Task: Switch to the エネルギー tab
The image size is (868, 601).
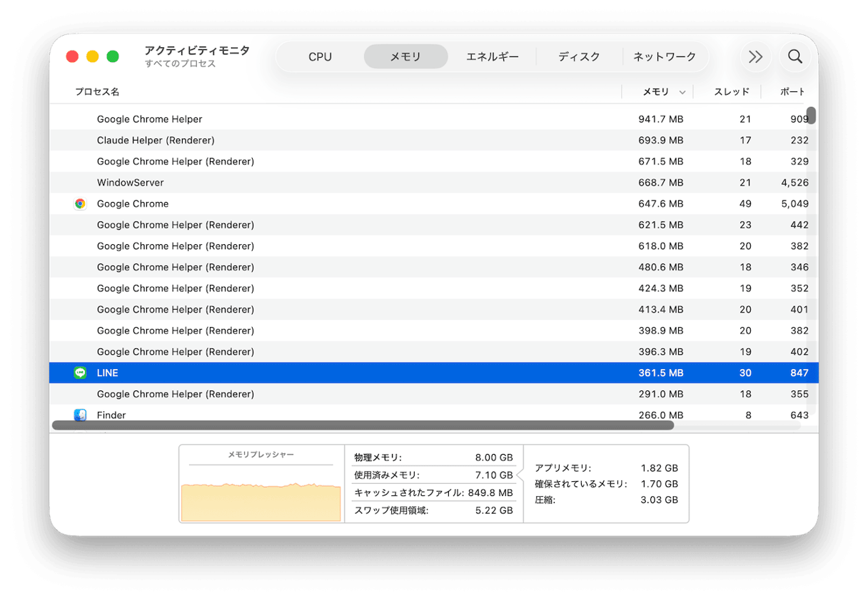Action: click(493, 56)
